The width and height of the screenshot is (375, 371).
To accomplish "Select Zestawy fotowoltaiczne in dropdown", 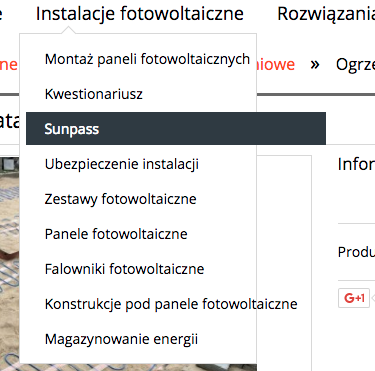I will 120,199.
